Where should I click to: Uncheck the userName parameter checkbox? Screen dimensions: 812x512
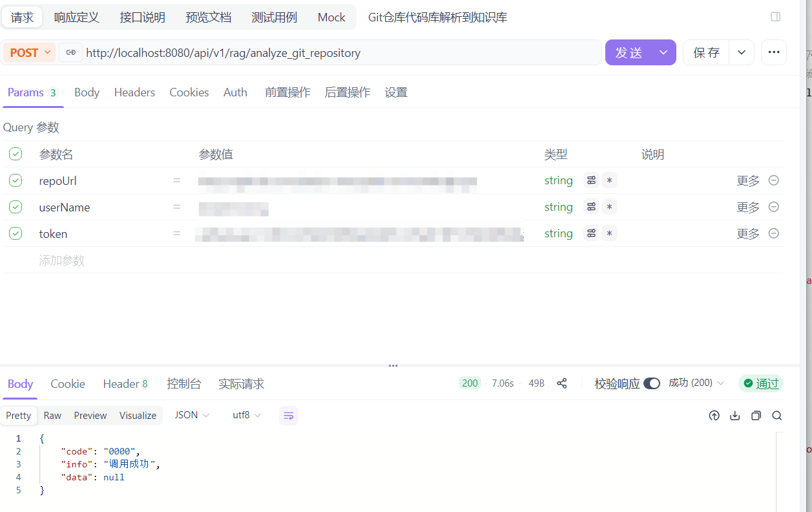16,207
